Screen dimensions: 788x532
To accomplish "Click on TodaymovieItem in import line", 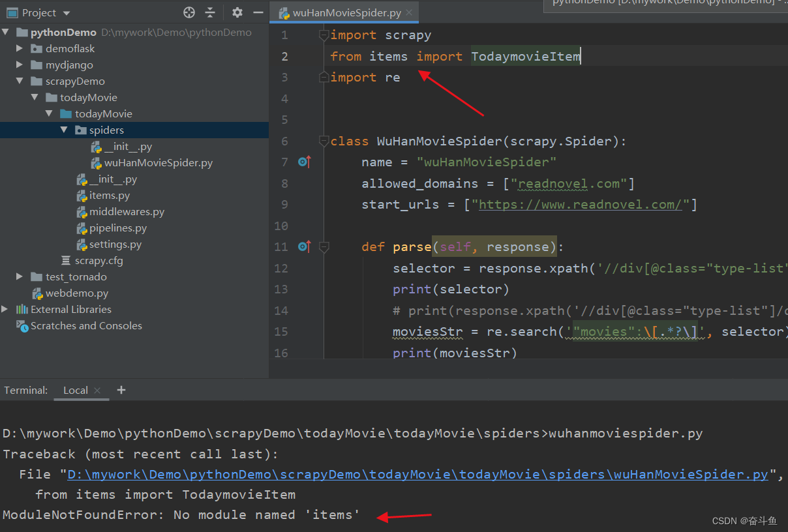I will click(526, 56).
